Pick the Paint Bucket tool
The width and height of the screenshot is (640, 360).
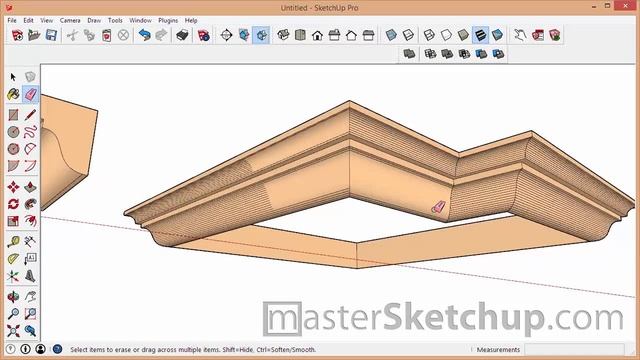[13, 94]
